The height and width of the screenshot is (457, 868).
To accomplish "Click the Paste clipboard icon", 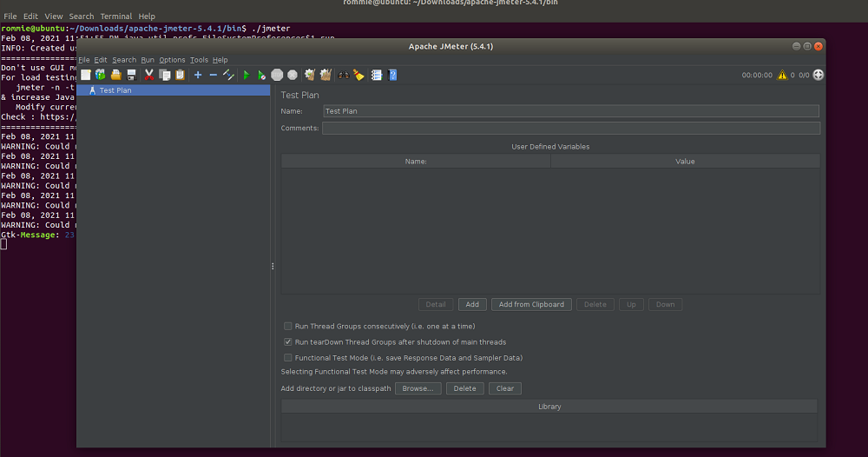I will coord(180,75).
